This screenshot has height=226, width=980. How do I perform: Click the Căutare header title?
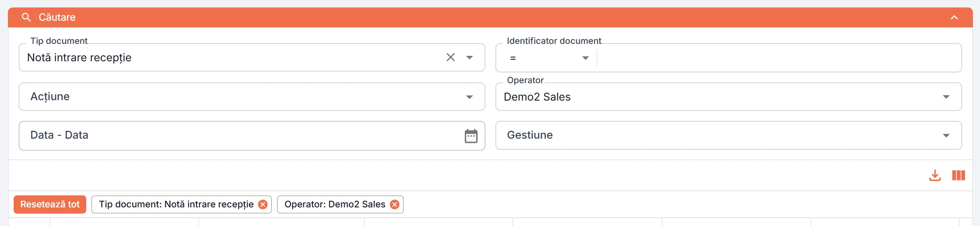pos(57,17)
